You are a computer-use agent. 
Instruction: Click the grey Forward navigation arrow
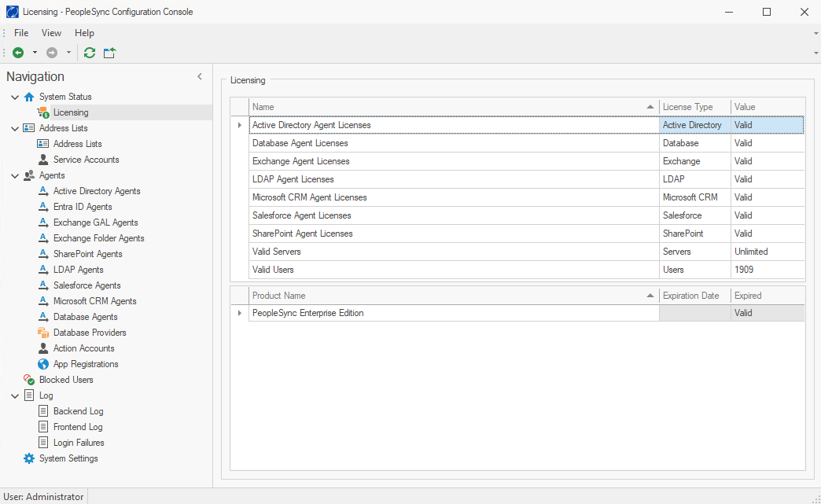(x=52, y=53)
